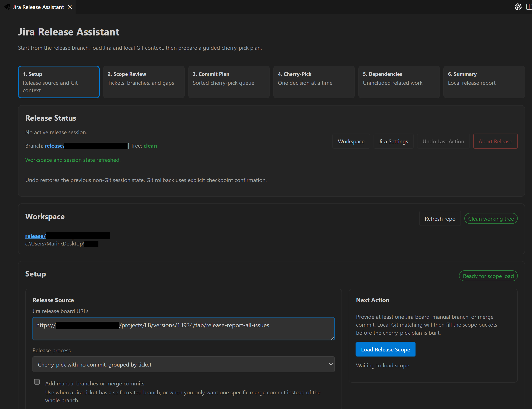The image size is (532, 409).
Task: Click the Ready for scope load badge
Action: click(x=488, y=276)
